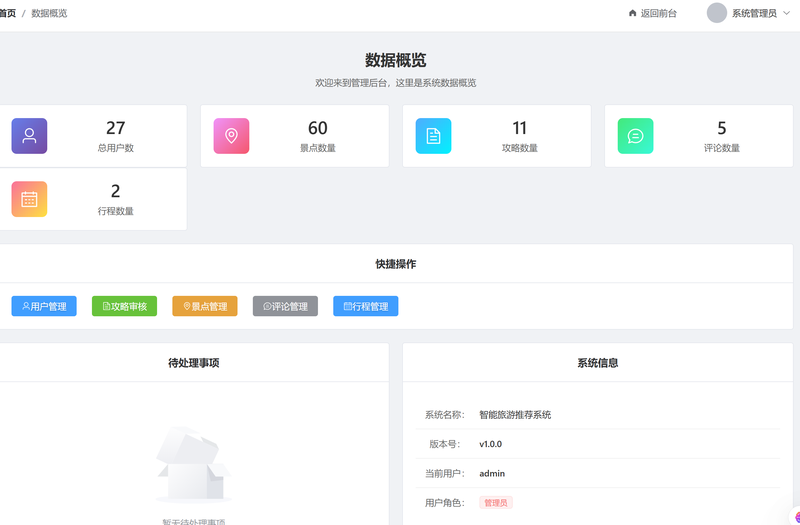Screen dimensions: 800x525
Task: Select the 数据概览 breadcrumb item
Action: (49, 13)
